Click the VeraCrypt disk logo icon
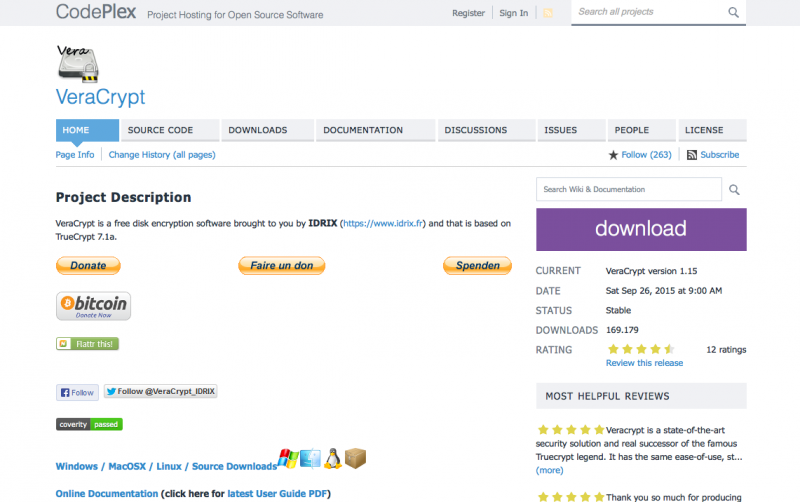800x502 pixels. [x=78, y=63]
